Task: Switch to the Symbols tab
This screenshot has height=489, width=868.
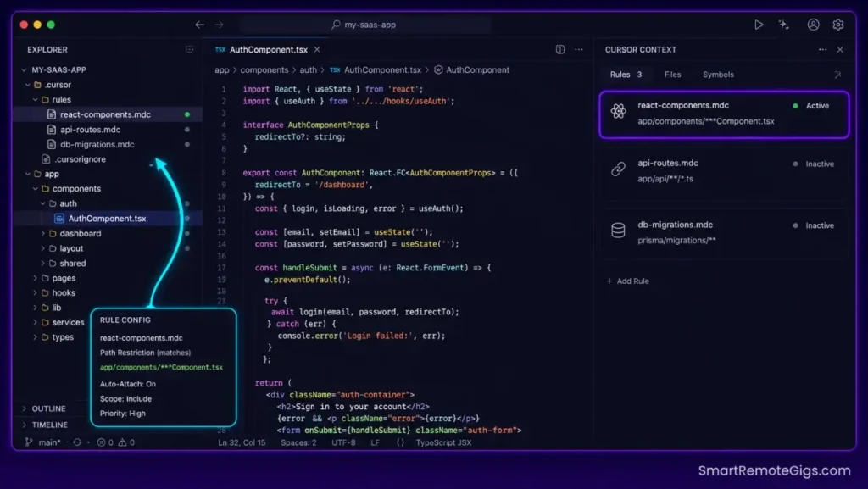Action: (718, 74)
